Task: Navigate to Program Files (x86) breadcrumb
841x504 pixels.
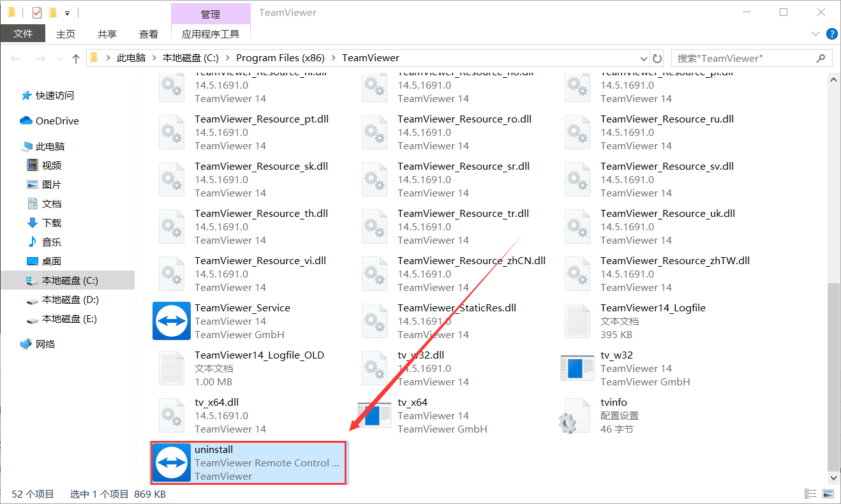Action: [x=280, y=58]
